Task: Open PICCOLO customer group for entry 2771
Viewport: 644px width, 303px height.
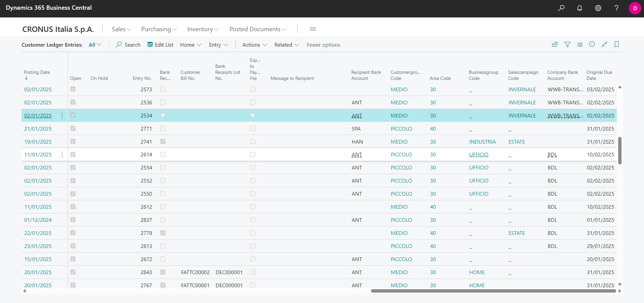Action: pos(401,129)
